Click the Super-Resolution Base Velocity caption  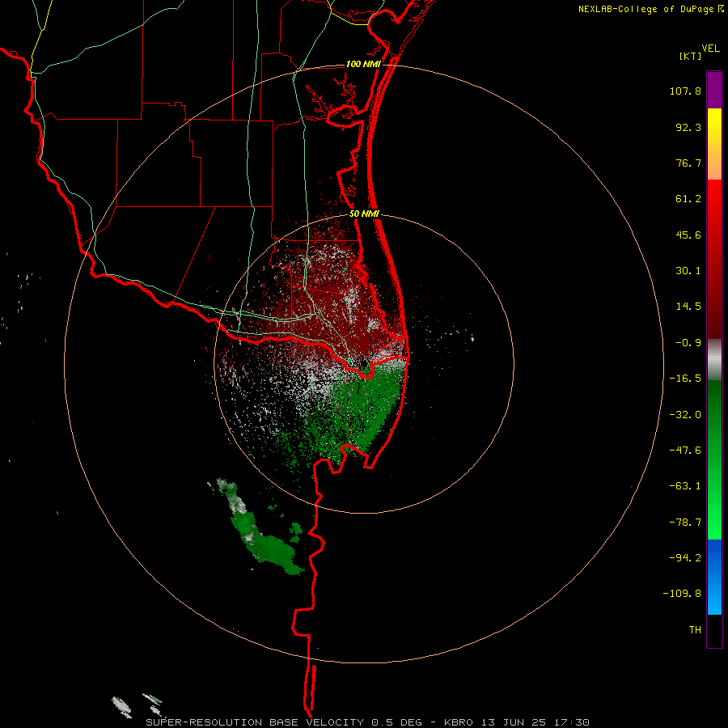pos(367,722)
